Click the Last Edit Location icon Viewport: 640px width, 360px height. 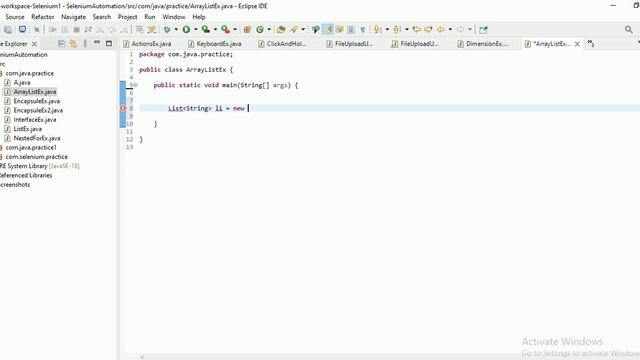pyautogui.click(x=416, y=29)
